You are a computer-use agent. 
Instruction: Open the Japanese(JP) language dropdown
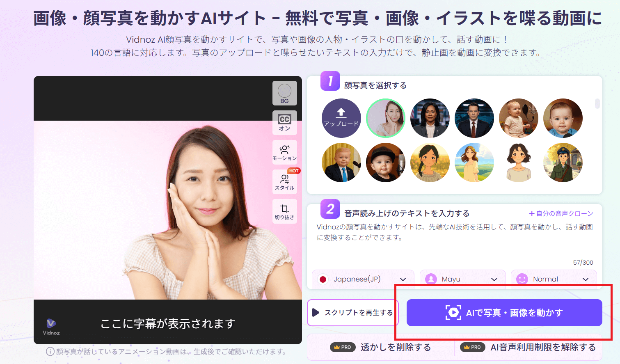[x=363, y=279]
